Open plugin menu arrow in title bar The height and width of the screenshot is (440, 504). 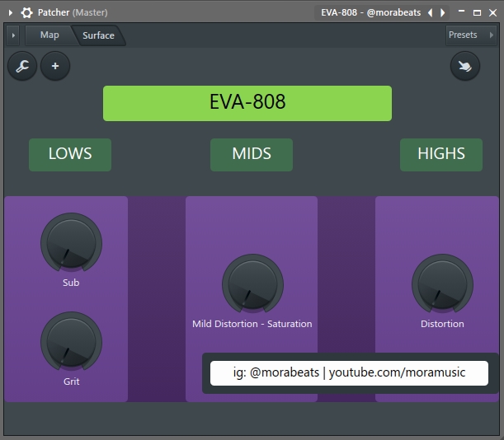pyautogui.click(x=10, y=12)
